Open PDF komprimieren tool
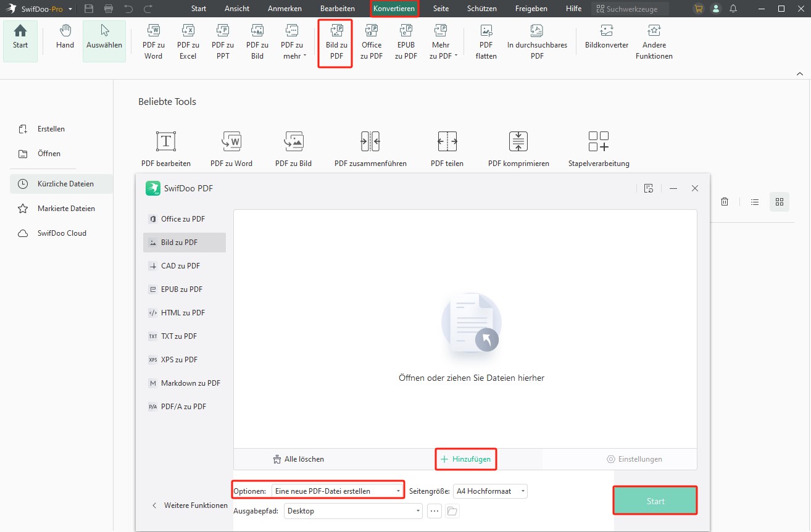The image size is (811, 532). [x=518, y=149]
